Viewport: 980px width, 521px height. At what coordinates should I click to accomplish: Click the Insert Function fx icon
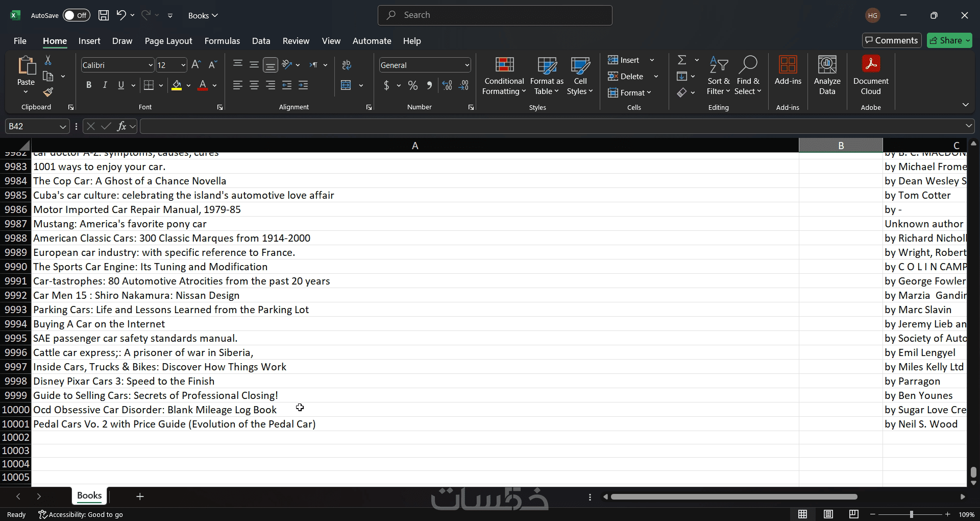pyautogui.click(x=121, y=126)
